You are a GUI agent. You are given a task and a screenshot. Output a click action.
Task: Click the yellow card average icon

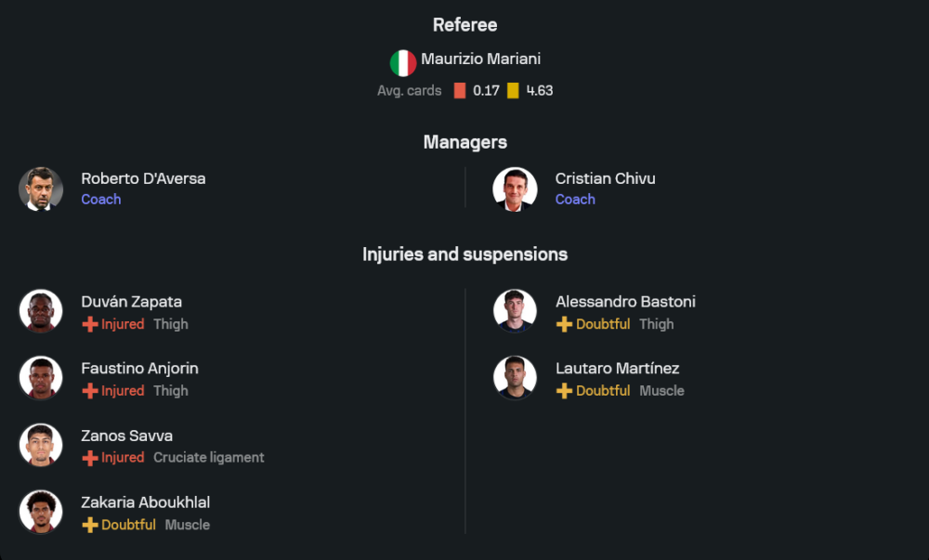click(x=513, y=91)
